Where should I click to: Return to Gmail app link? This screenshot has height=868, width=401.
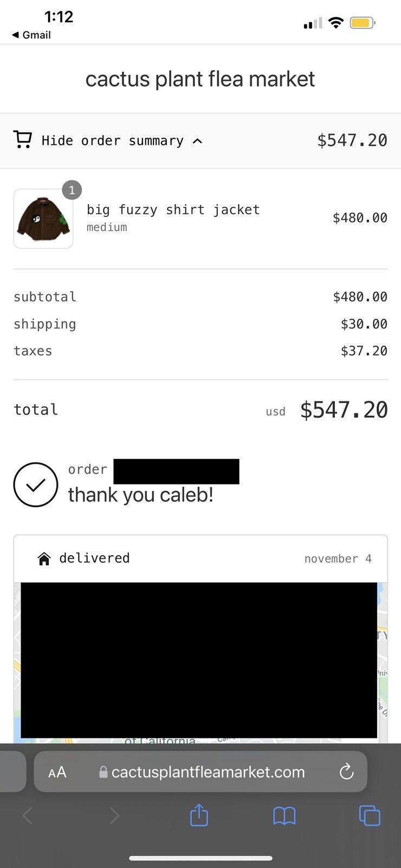31,35
